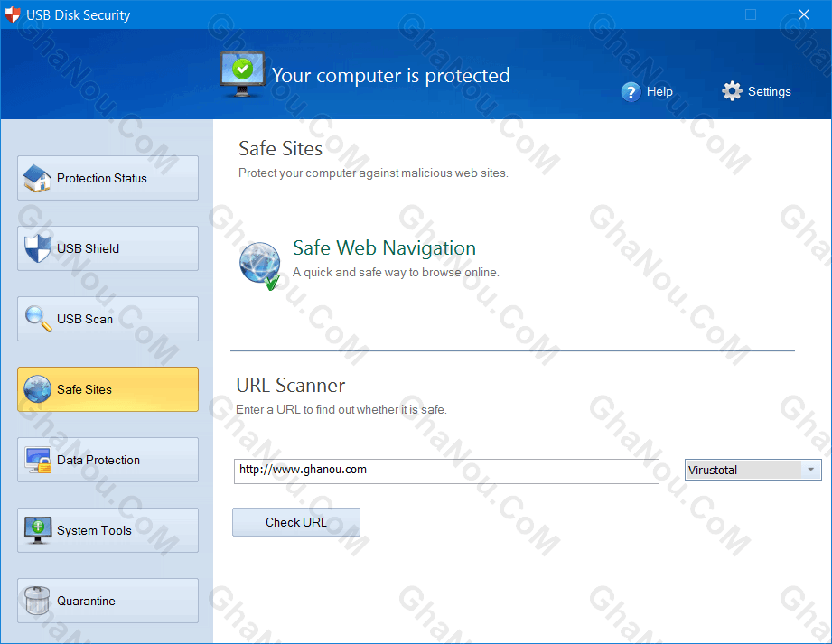Click the Data Protection lock icon

click(x=38, y=460)
